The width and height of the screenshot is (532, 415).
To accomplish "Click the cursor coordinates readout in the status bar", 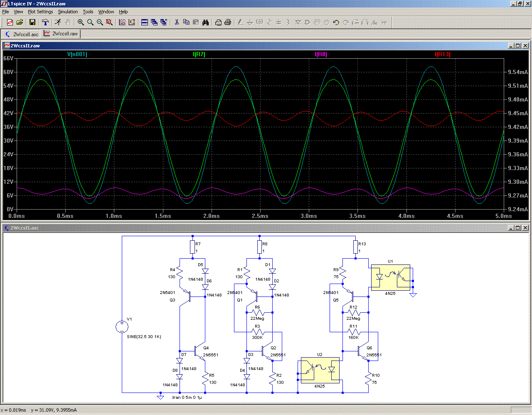I will 39,410.
